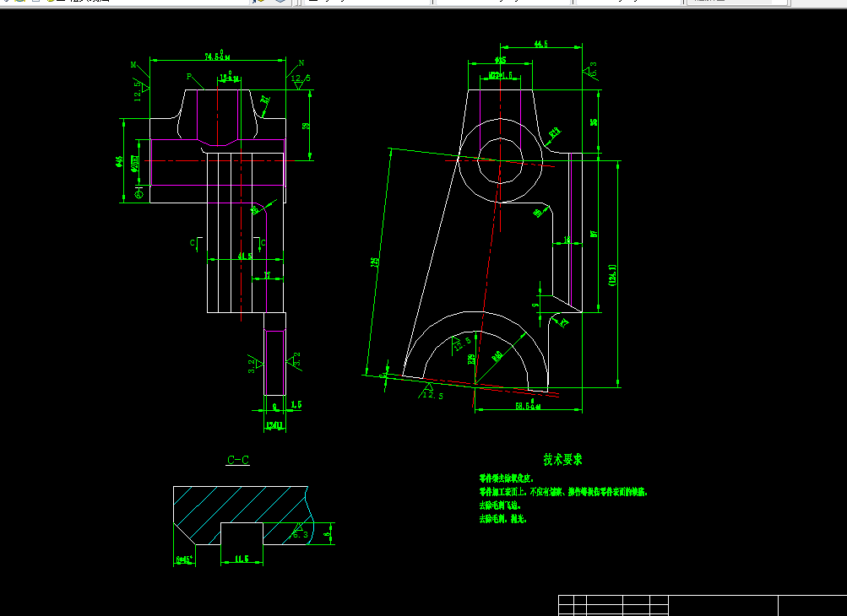The width and height of the screenshot is (847, 616).
Task: Select the rotated 12.5 roughness symbol beside M
Action: tap(140, 90)
